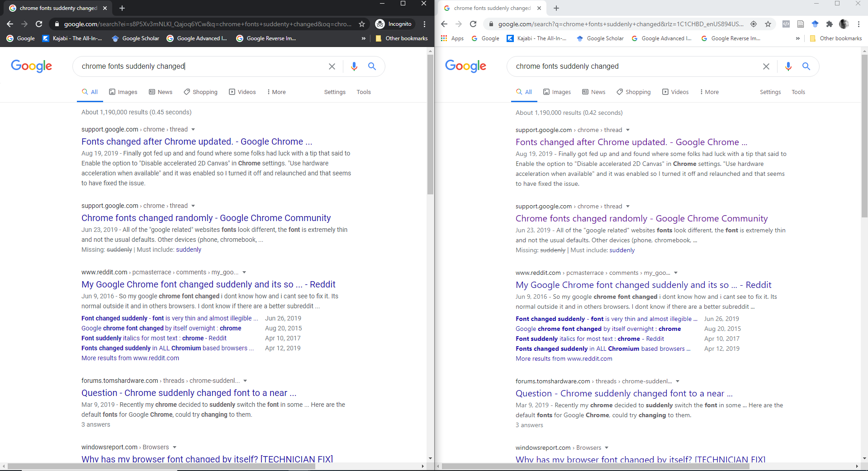Open a new tab in the Incognito window
Screen dimensions: 868x471
click(122, 8)
